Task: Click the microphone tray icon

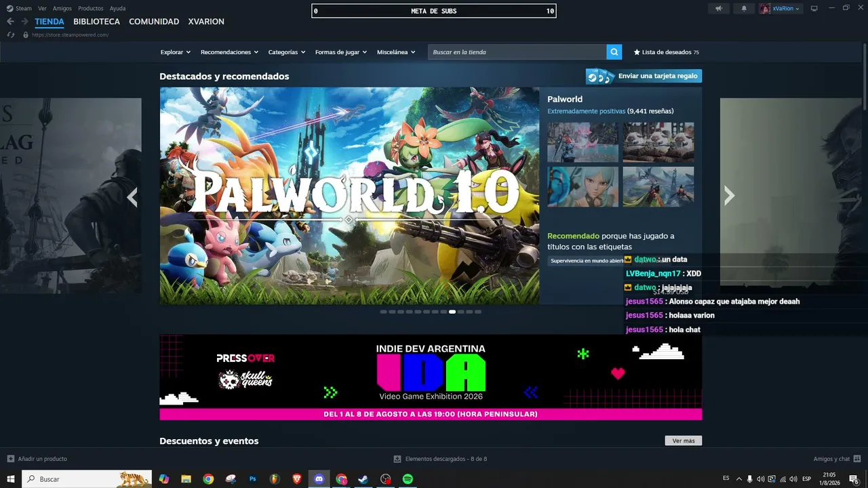Action: tap(749, 479)
